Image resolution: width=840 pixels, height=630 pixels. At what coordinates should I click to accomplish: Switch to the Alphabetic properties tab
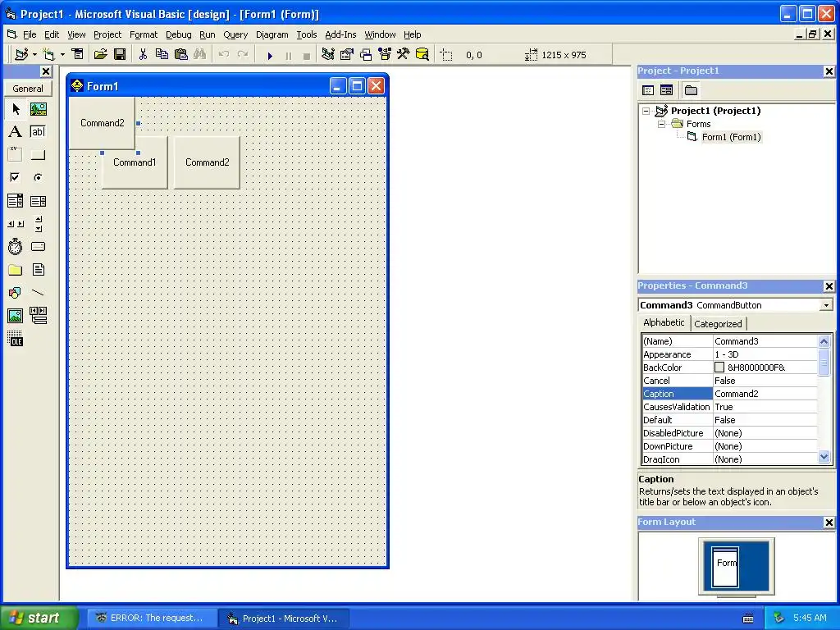point(664,322)
